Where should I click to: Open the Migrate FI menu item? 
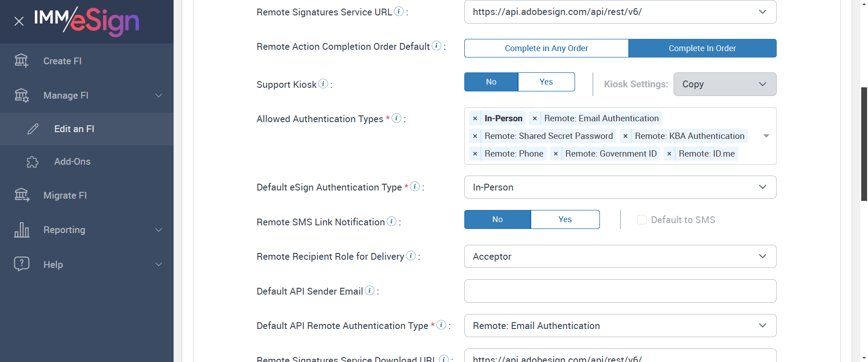pos(65,195)
